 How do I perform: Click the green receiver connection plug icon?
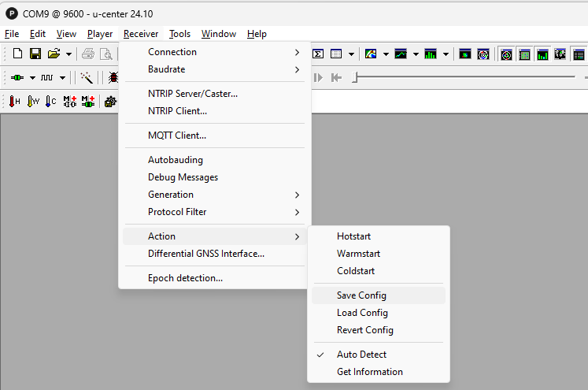pyautogui.click(x=17, y=78)
